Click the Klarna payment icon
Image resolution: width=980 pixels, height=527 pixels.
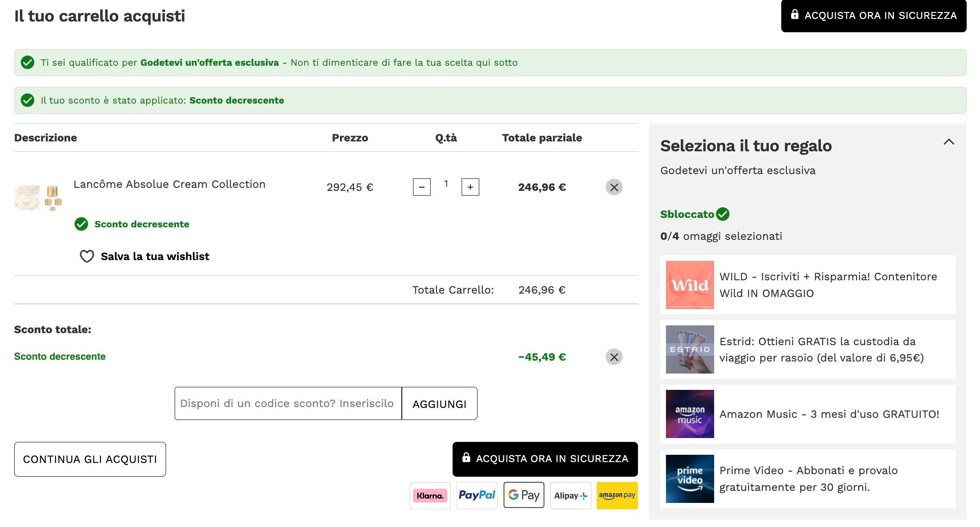coord(430,496)
